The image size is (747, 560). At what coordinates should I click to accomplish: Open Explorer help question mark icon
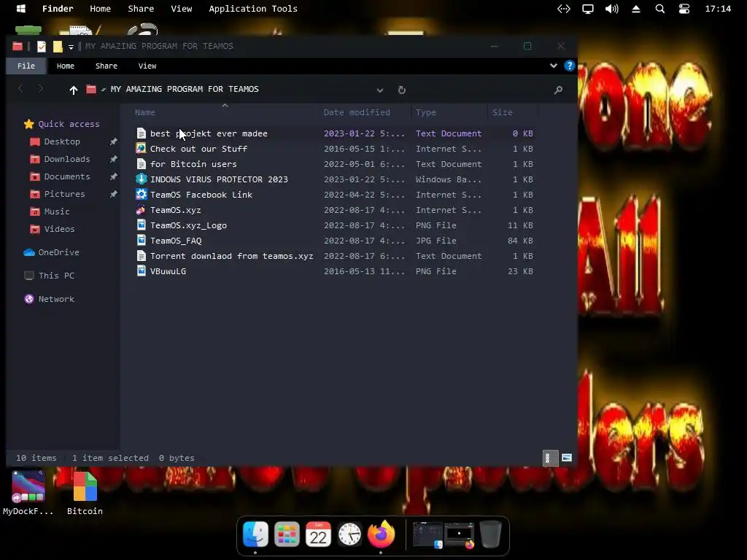569,66
